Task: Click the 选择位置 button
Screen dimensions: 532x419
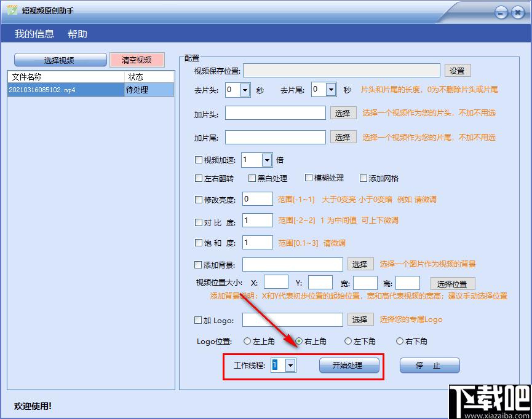Action: [453, 284]
